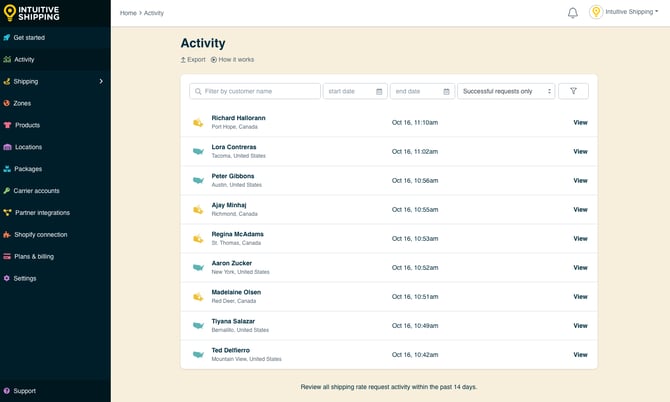Open Support at sidebar bottom
This screenshot has width=670, height=402.
click(x=24, y=391)
